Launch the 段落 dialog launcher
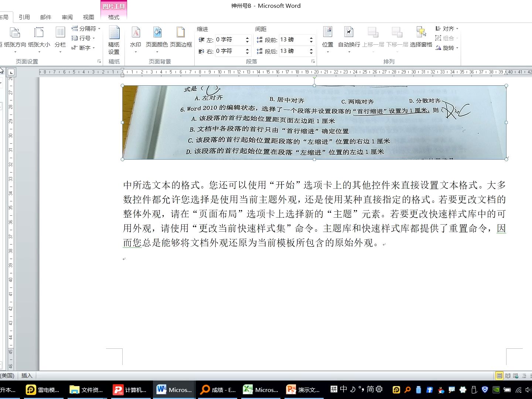 point(313,61)
